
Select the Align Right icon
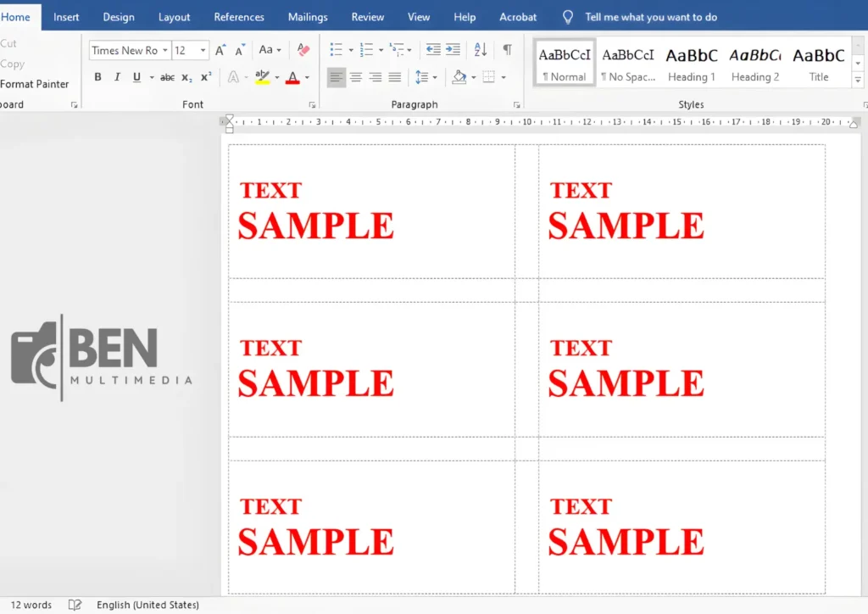pos(376,78)
